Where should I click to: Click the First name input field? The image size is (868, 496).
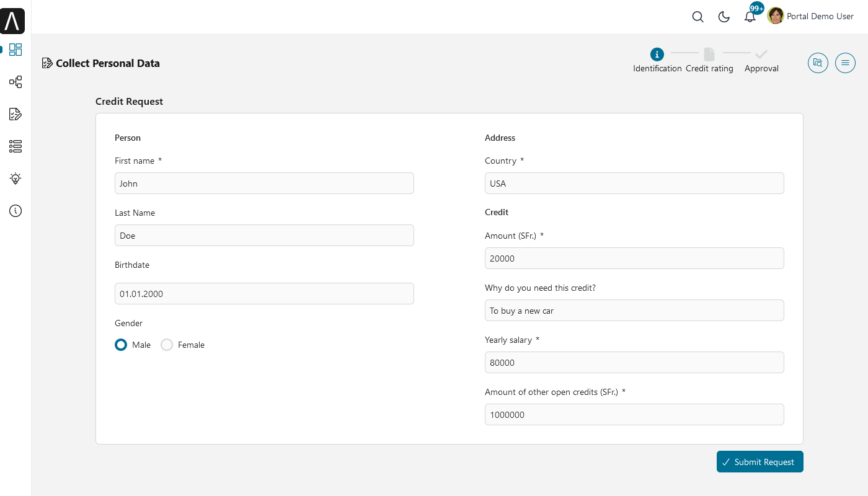(x=264, y=184)
